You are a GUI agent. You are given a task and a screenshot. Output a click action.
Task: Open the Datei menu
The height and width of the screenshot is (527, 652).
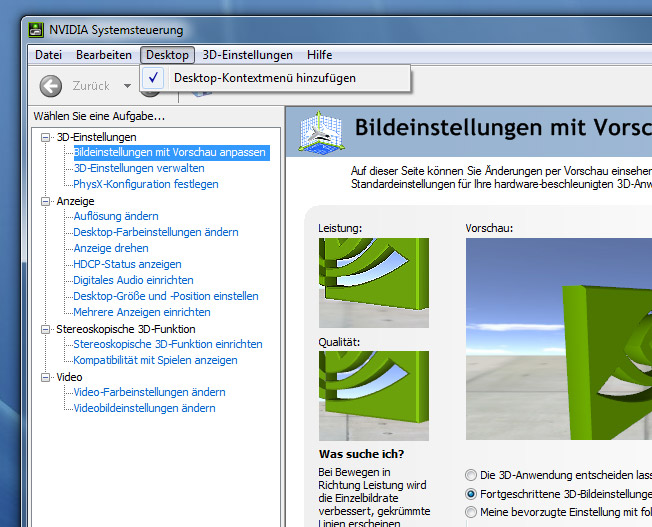pyautogui.click(x=48, y=55)
